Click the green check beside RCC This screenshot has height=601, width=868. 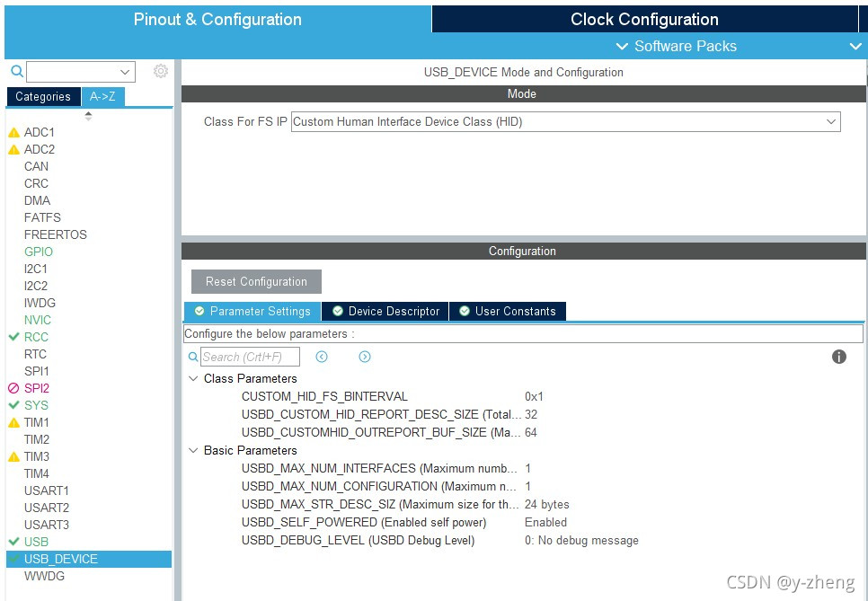coord(13,337)
